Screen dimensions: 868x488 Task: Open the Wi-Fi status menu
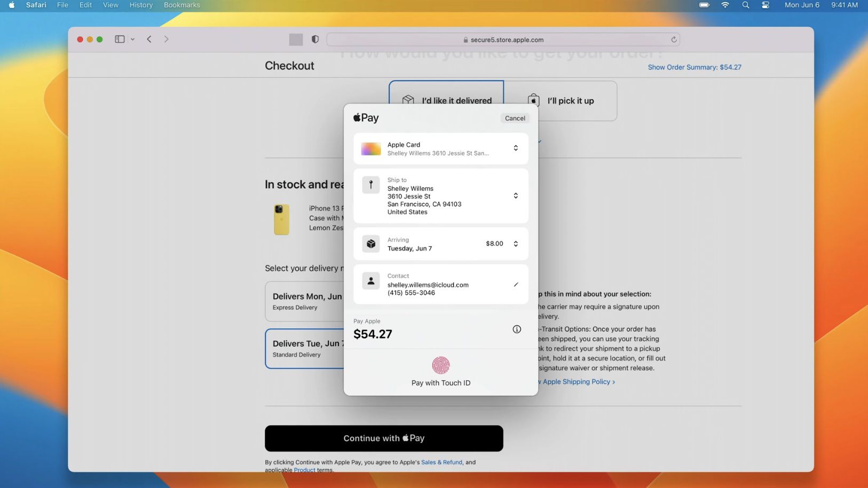725,5
